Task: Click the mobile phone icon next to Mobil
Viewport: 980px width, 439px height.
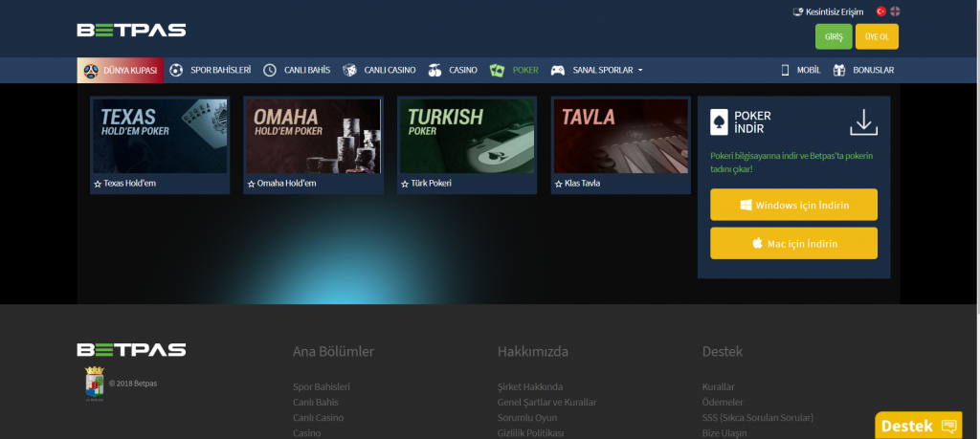Action: coord(786,70)
